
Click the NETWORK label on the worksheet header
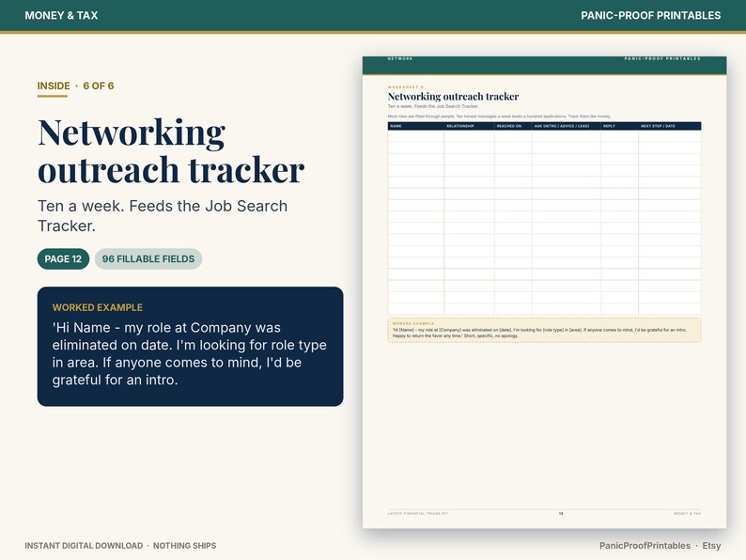click(x=400, y=58)
